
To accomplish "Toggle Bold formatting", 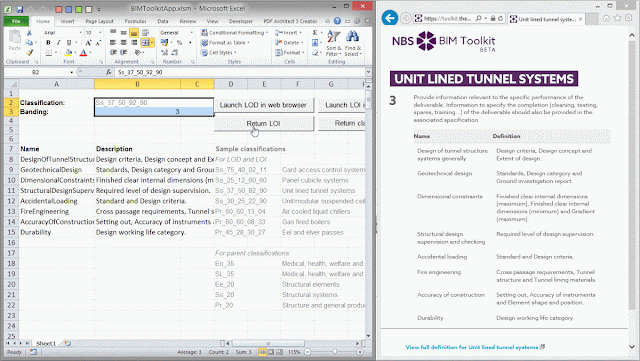I will pos(48,42).
